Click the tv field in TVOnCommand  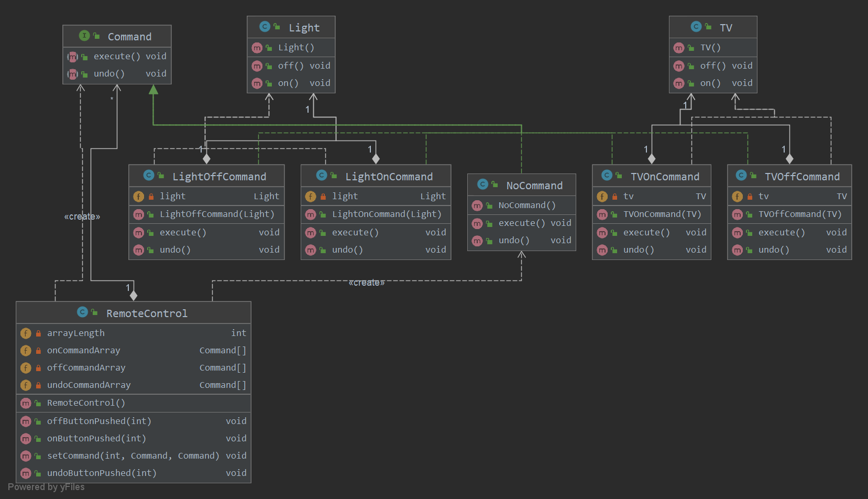[651, 197]
